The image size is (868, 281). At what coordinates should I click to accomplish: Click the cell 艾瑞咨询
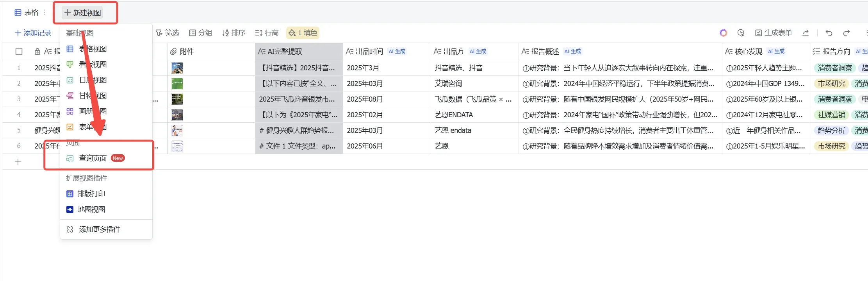coord(475,84)
